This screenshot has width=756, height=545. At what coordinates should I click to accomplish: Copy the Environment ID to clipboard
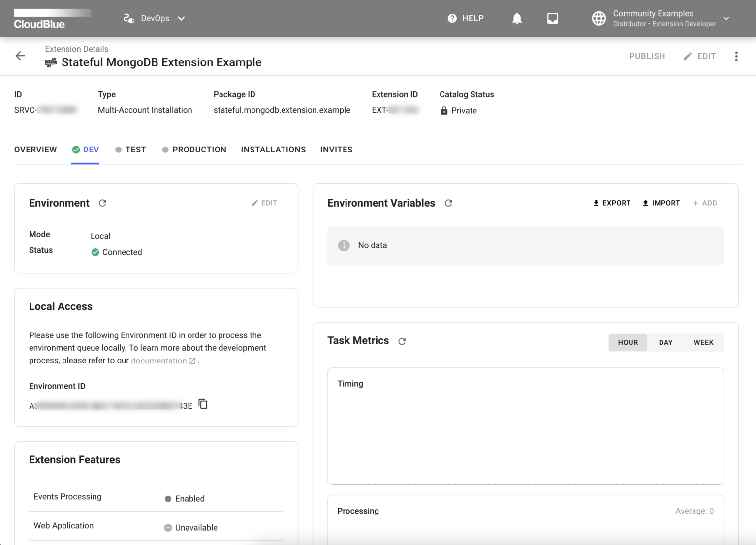pyautogui.click(x=203, y=404)
